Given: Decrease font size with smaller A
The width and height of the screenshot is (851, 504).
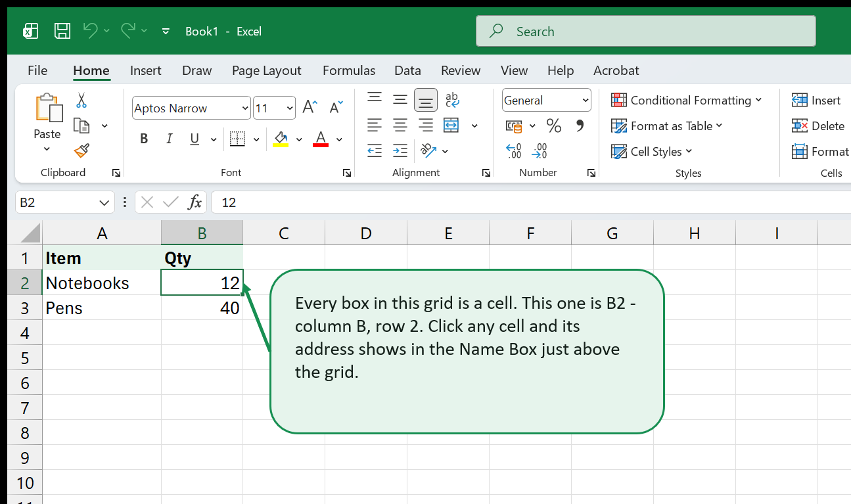Looking at the screenshot, I should pos(336,108).
